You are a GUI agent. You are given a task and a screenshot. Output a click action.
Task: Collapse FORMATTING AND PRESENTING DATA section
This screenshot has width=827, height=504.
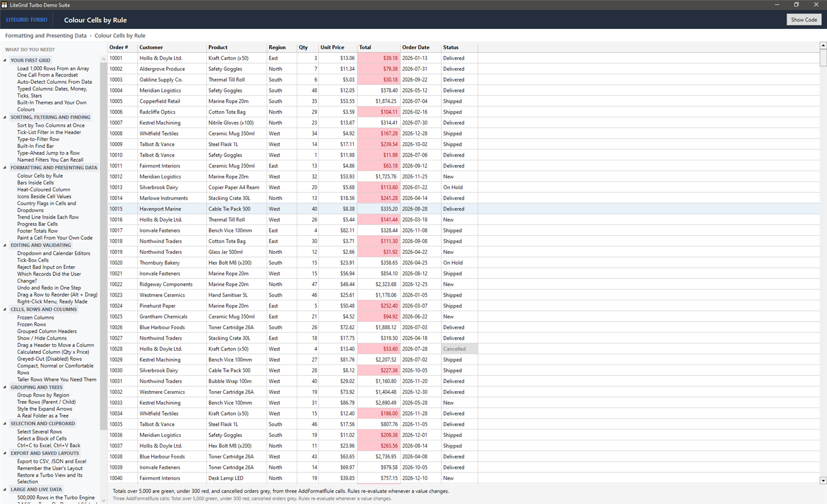pos(5,167)
